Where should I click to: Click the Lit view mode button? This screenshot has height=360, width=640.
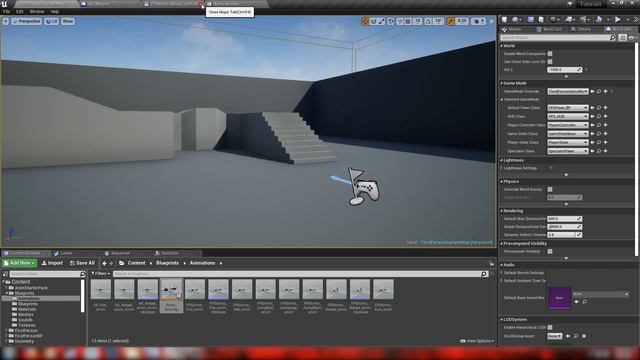(x=51, y=21)
